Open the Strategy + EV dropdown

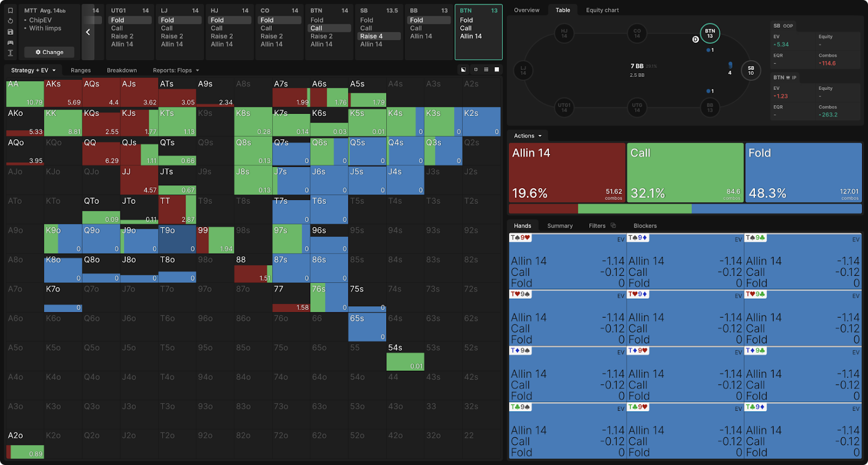[x=33, y=70]
